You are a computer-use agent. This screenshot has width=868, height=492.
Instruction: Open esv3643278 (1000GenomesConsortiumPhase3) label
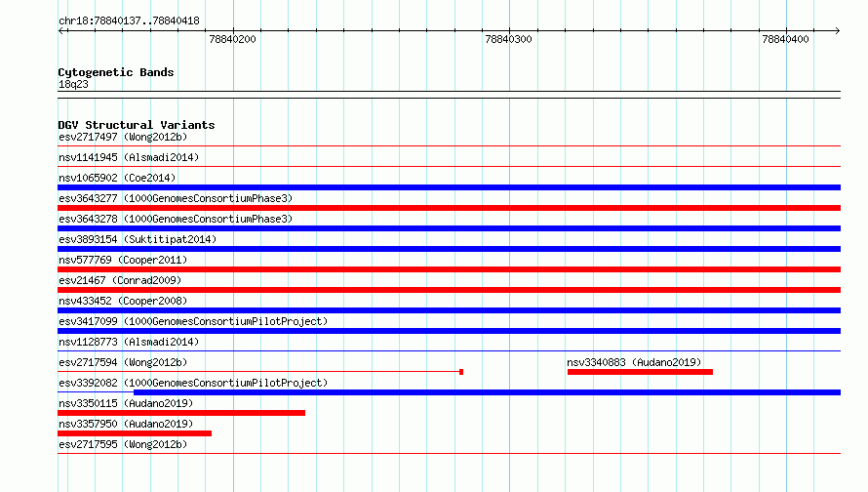[x=176, y=219]
